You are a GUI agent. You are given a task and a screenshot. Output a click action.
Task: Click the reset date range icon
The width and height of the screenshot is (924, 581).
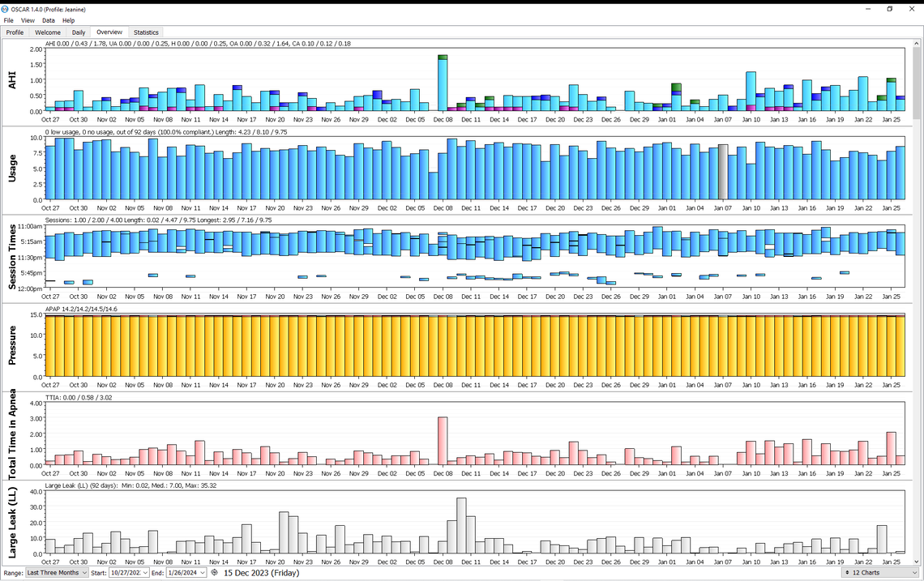214,573
